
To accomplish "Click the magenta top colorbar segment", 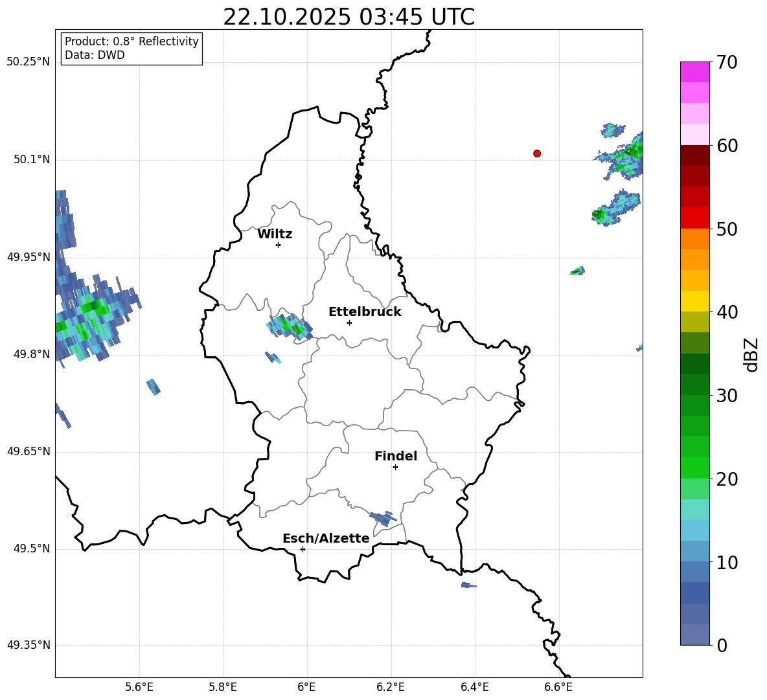I will click(695, 73).
